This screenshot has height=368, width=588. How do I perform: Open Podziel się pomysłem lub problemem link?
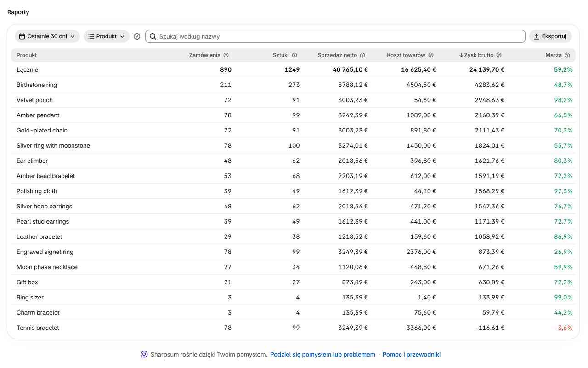tap(322, 354)
